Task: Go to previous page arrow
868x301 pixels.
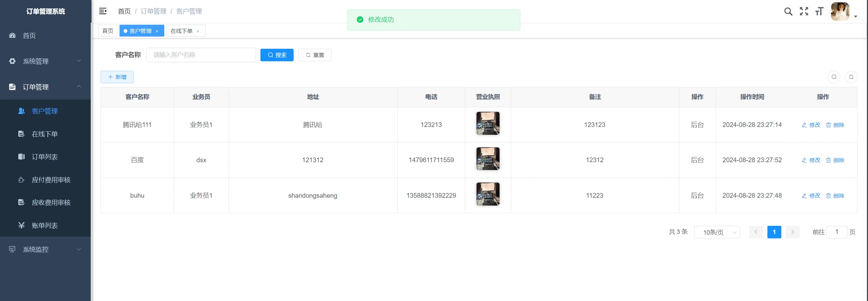Action: click(756, 232)
